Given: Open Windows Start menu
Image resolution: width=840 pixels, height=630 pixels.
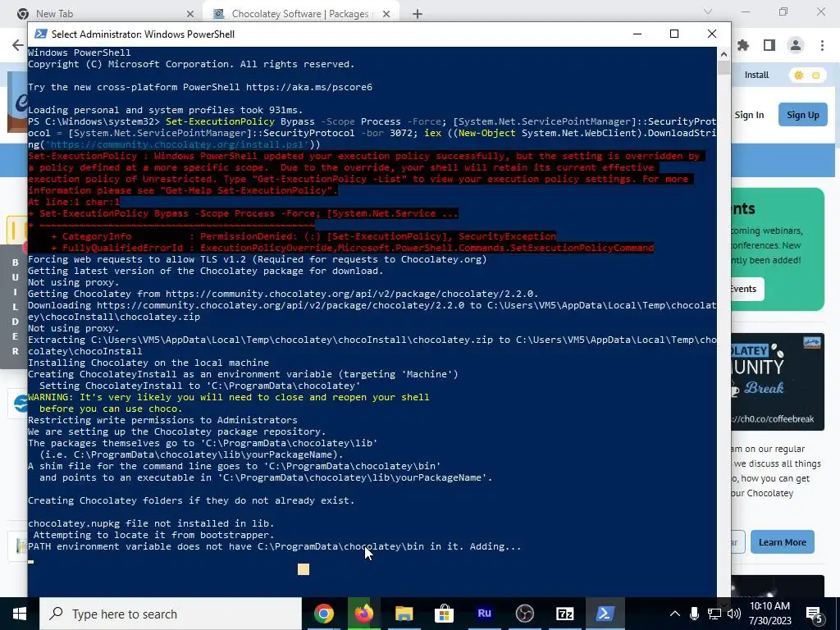Looking at the screenshot, I should click(20, 614).
